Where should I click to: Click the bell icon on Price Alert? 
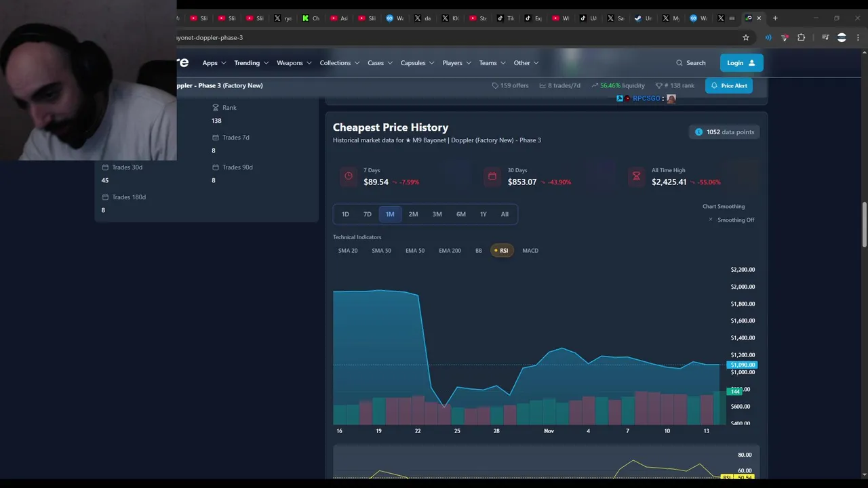tap(714, 85)
